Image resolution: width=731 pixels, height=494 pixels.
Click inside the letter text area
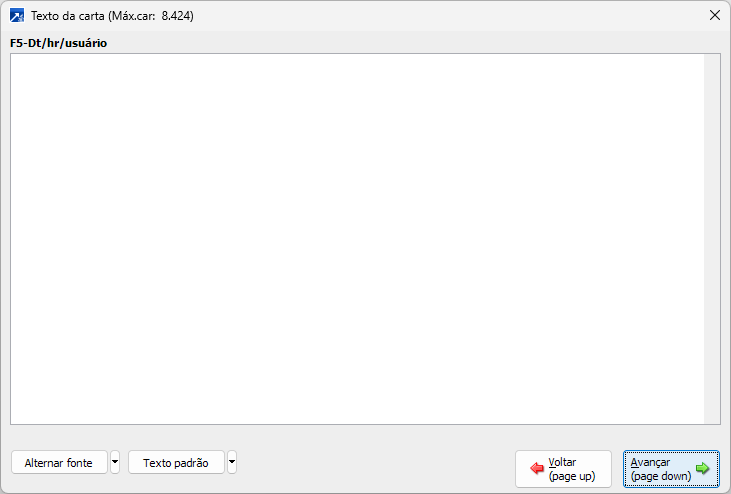click(x=357, y=239)
